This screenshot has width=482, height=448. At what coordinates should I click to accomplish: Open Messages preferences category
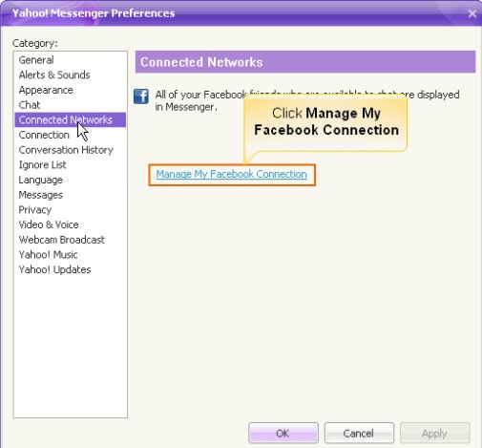coord(70,195)
